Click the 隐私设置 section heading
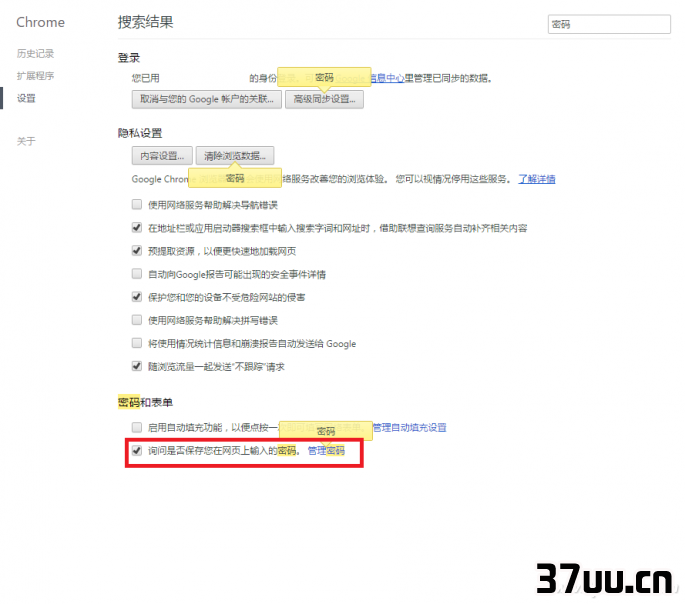685x604 pixels. (x=140, y=133)
